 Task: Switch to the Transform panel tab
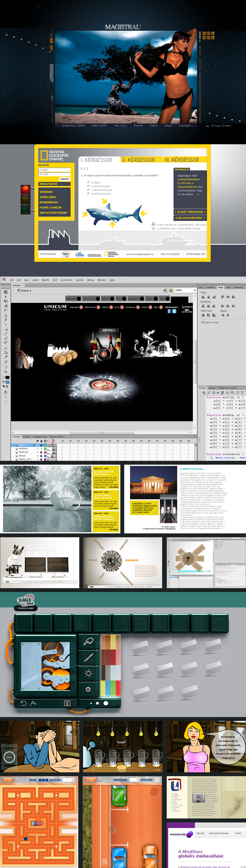tap(210, 287)
